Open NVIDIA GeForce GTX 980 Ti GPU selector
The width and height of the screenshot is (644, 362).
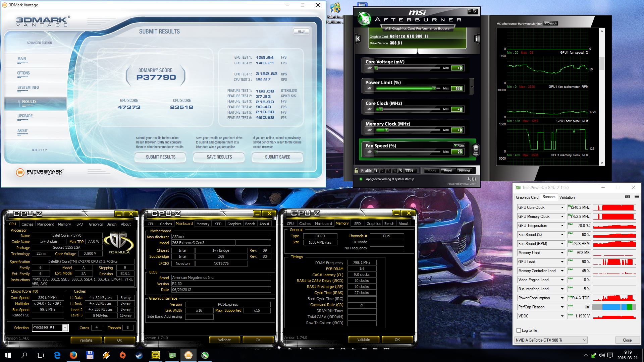pyautogui.click(x=551, y=340)
